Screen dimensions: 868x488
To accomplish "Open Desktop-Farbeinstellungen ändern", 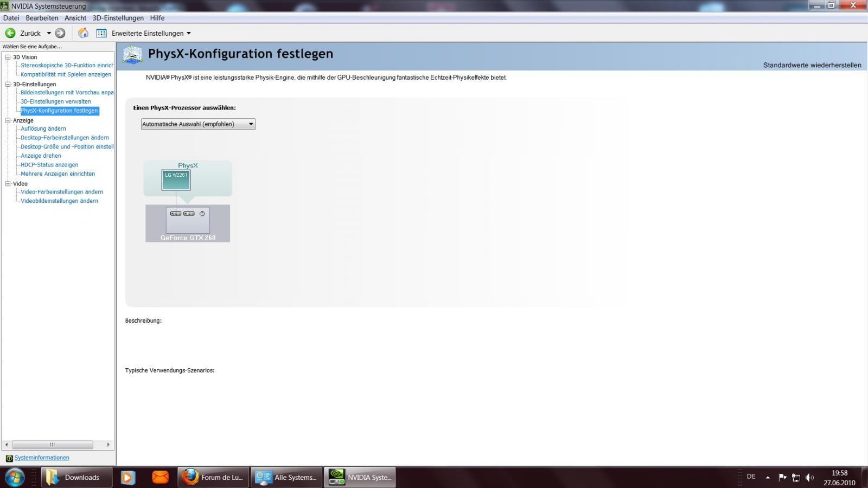I will (x=65, y=138).
